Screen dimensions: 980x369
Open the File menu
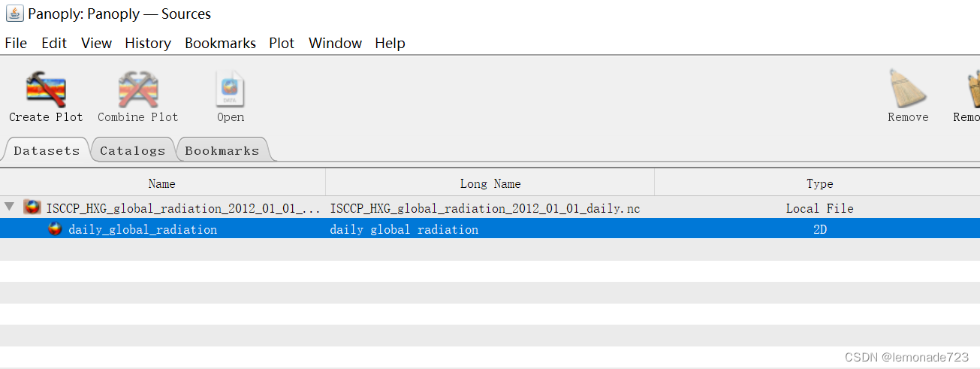[x=16, y=43]
